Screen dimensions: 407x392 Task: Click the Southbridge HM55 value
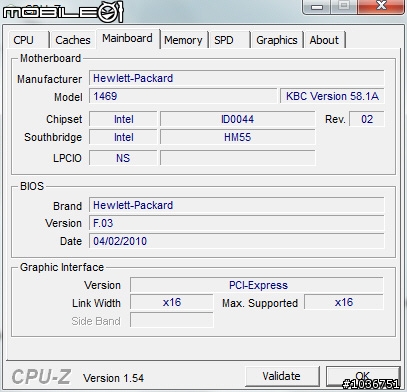point(237,137)
